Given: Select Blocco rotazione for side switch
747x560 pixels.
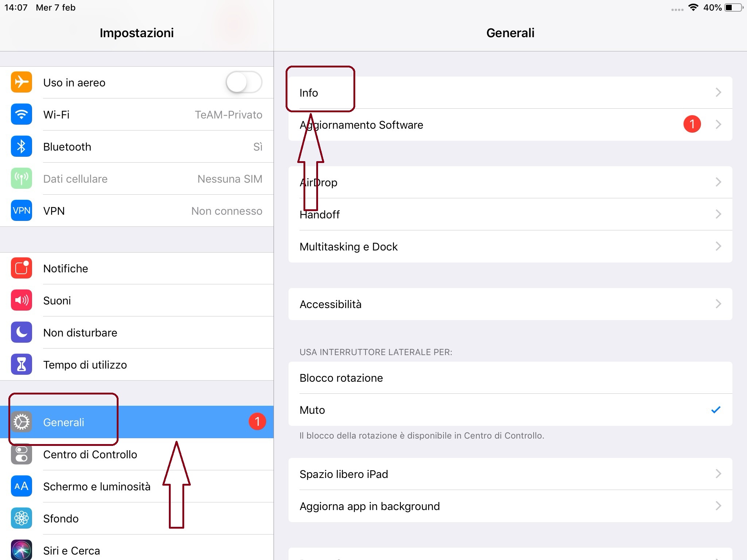Looking at the screenshot, I should [x=510, y=378].
